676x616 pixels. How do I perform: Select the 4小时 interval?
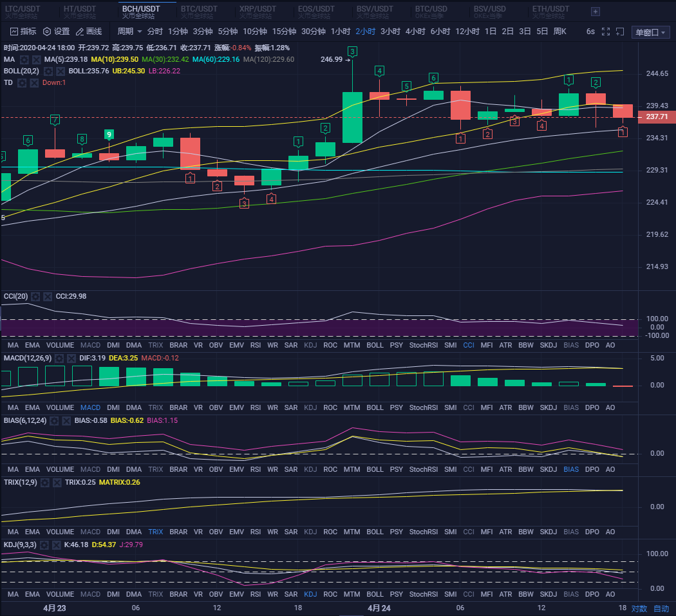(415, 32)
